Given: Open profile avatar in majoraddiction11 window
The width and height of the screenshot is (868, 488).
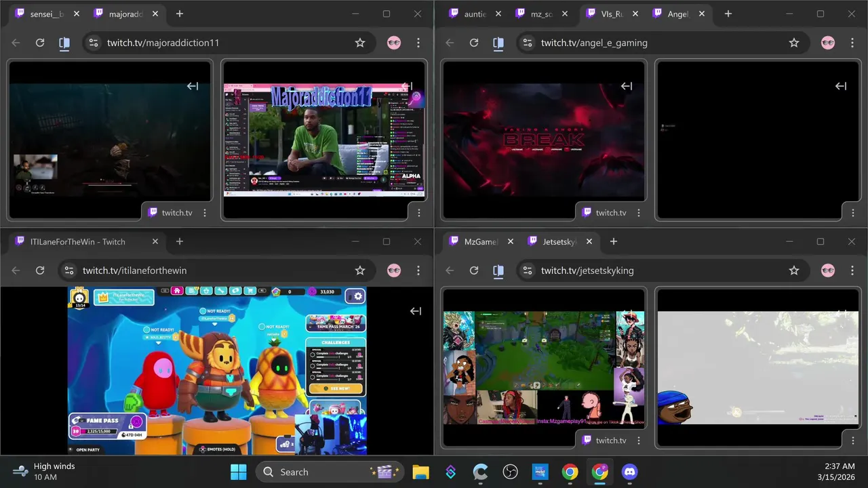Looking at the screenshot, I should 394,43.
